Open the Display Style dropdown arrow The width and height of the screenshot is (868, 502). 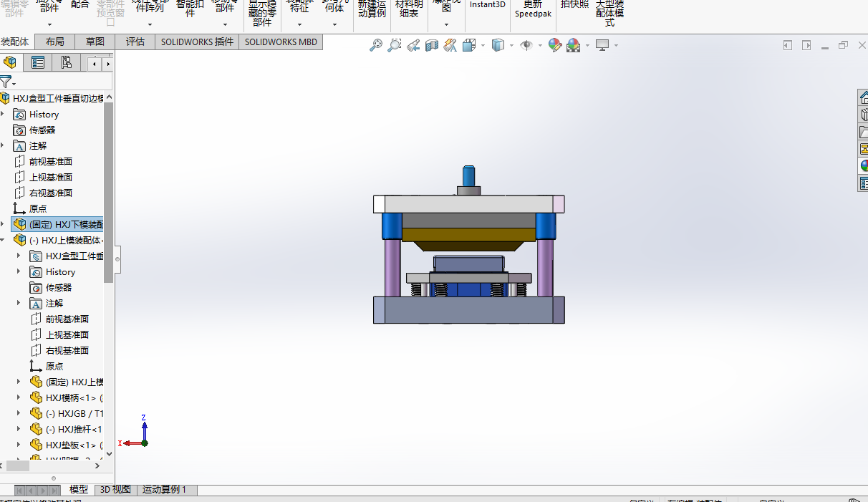[x=511, y=46]
